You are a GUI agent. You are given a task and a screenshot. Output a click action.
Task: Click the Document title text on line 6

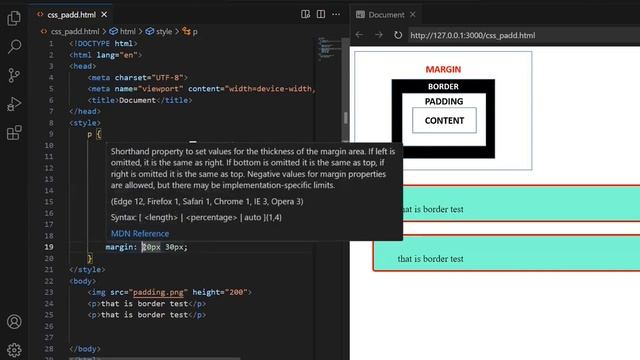coord(138,100)
